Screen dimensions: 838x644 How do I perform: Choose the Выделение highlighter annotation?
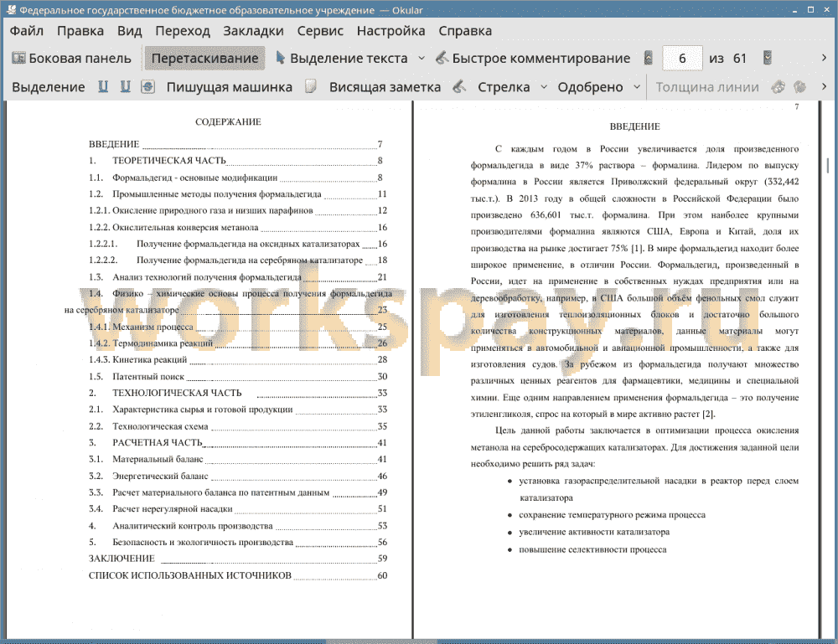[x=48, y=87]
